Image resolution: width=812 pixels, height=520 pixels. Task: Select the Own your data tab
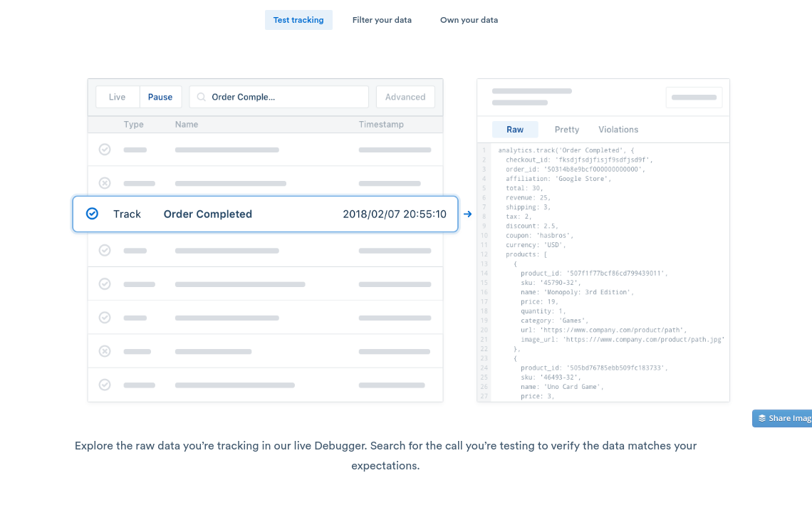coord(469,20)
